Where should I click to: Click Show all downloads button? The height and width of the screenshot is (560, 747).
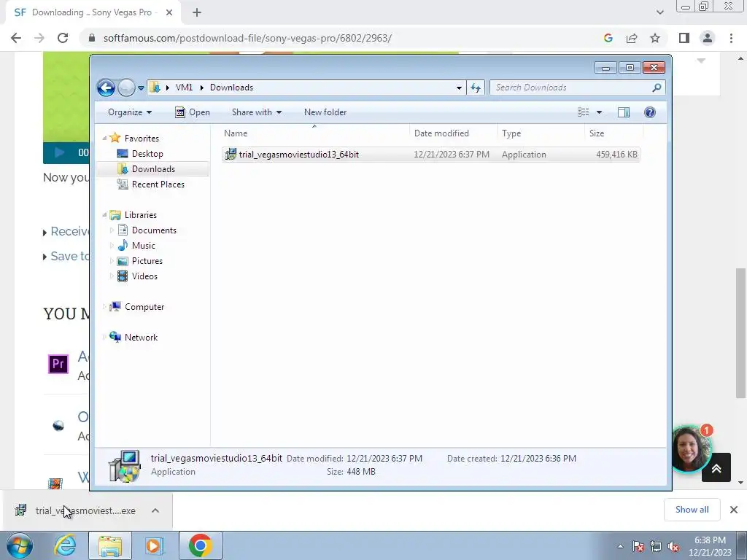[x=692, y=510]
